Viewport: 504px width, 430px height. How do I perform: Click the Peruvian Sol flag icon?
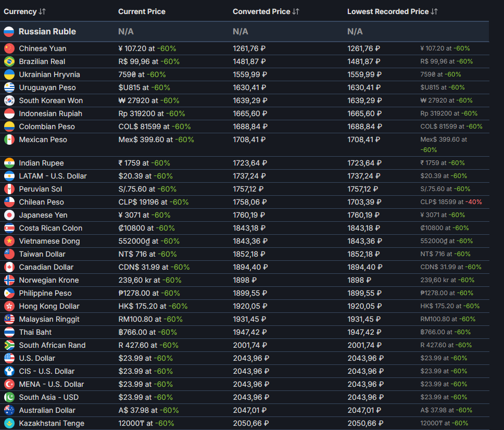pos(9,189)
